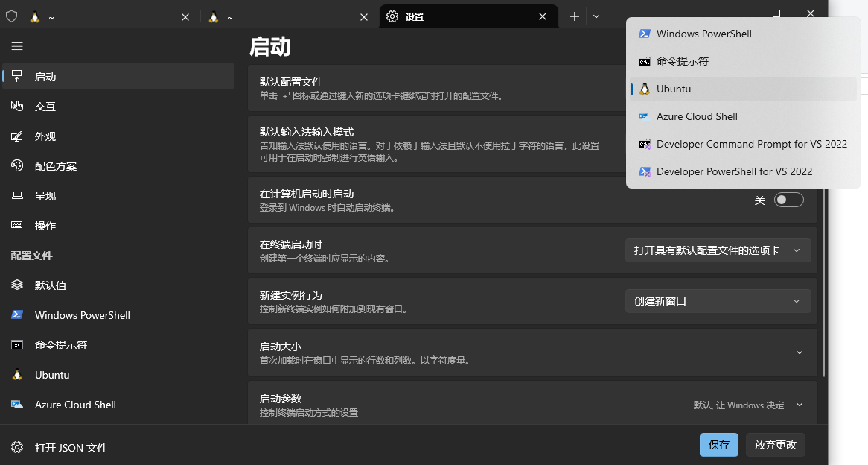
Task: Select 交互 in the sidebar
Action: point(119,107)
